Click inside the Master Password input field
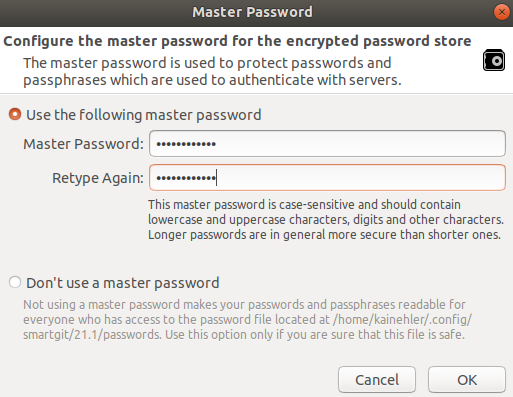This screenshot has width=513, height=397. pyautogui.click(x=327, y=143)
